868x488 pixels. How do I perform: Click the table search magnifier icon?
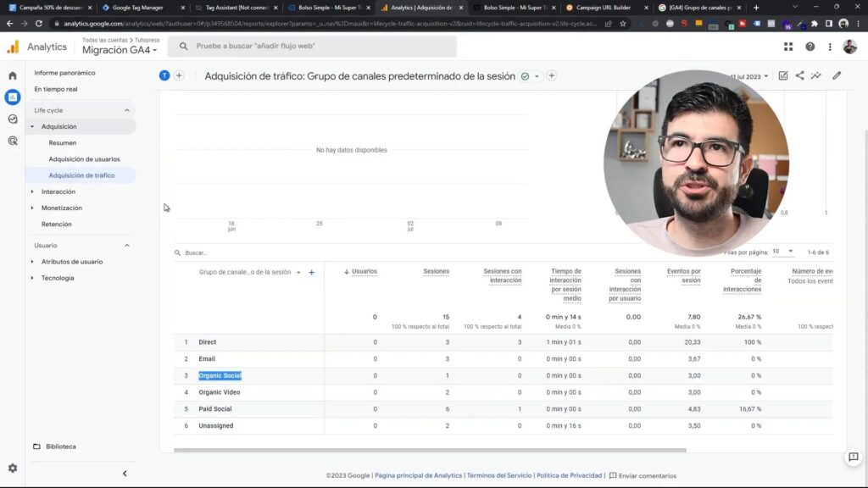178,252
